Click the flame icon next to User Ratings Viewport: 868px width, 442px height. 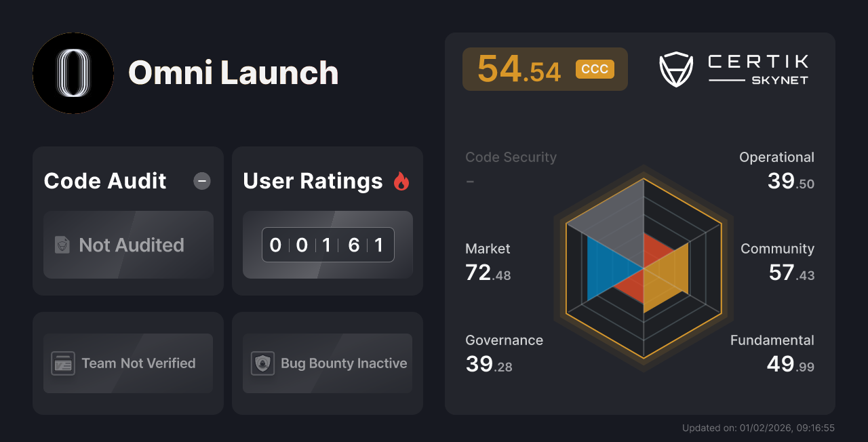(401, 180)
